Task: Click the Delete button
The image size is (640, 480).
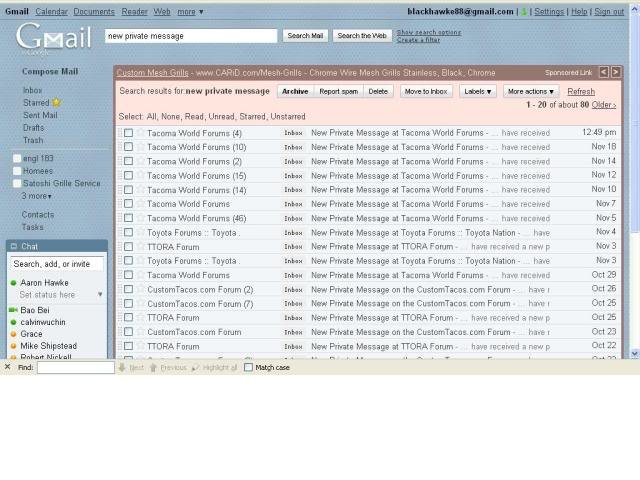Action: click(378, 91)
